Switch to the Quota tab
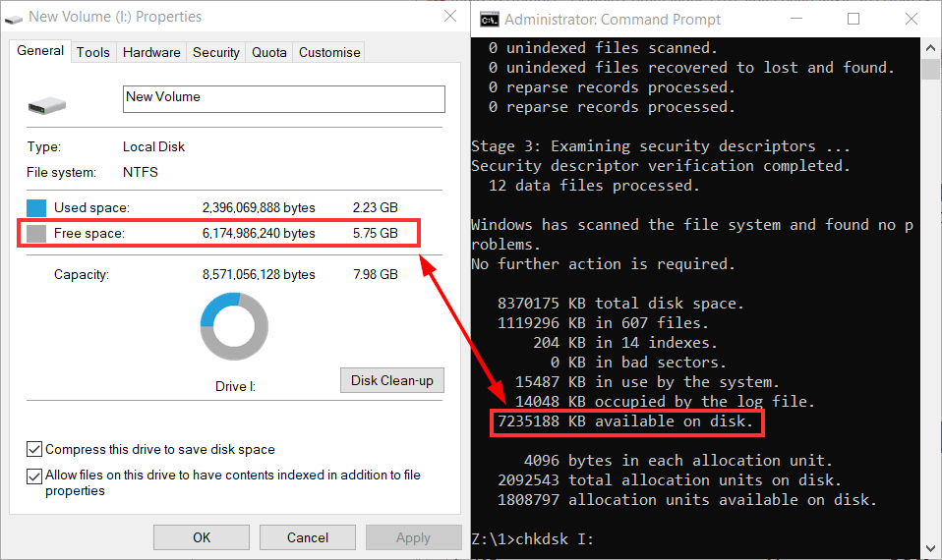 [x=269, y=53]
